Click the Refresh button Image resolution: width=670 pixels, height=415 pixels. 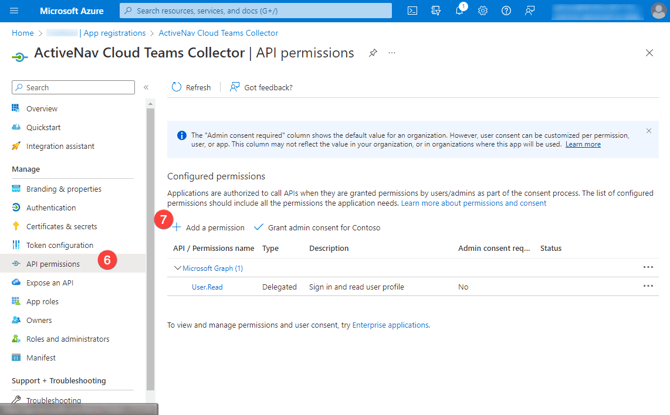(191, 87)
